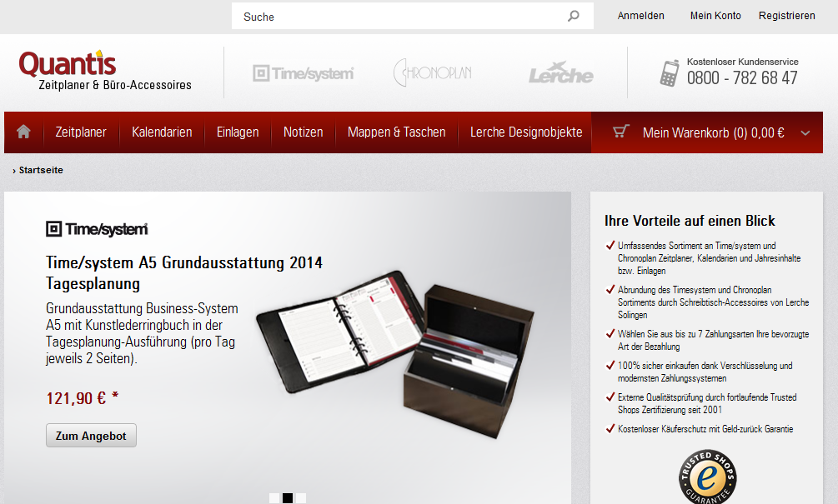Click the Trusted Shops guarantee badge
The height and width of the screenshot is (504, 838).
pos(708,477)
